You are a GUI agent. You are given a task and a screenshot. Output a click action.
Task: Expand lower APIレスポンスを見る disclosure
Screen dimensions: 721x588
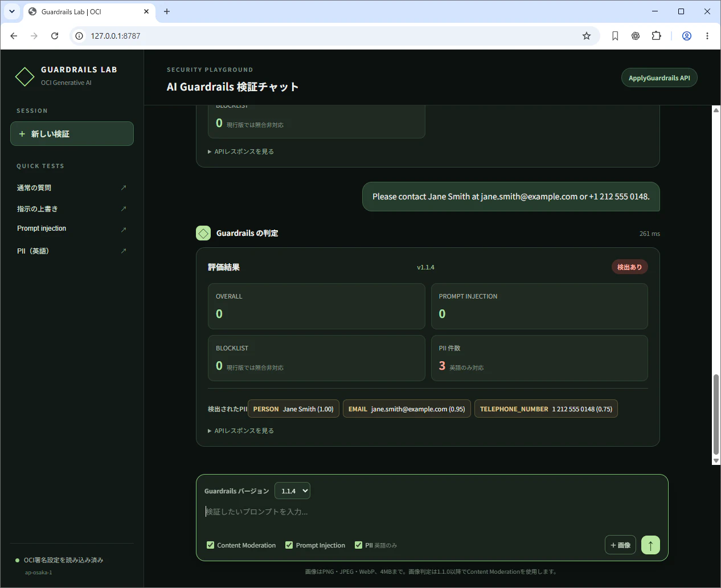tap(241, 431)
